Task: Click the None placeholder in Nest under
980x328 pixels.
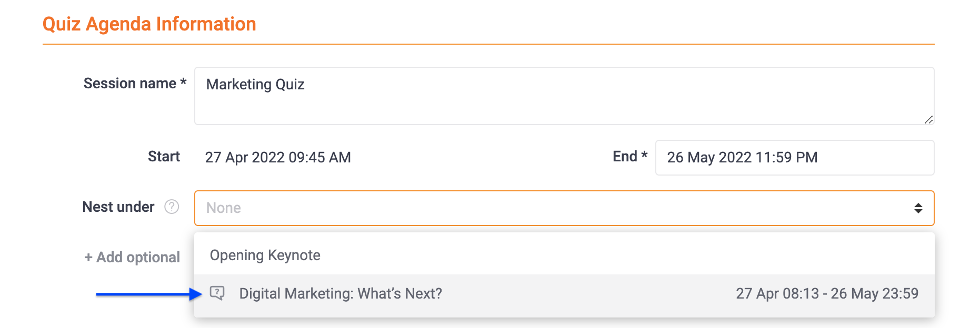Action: [x=224, y=208]
